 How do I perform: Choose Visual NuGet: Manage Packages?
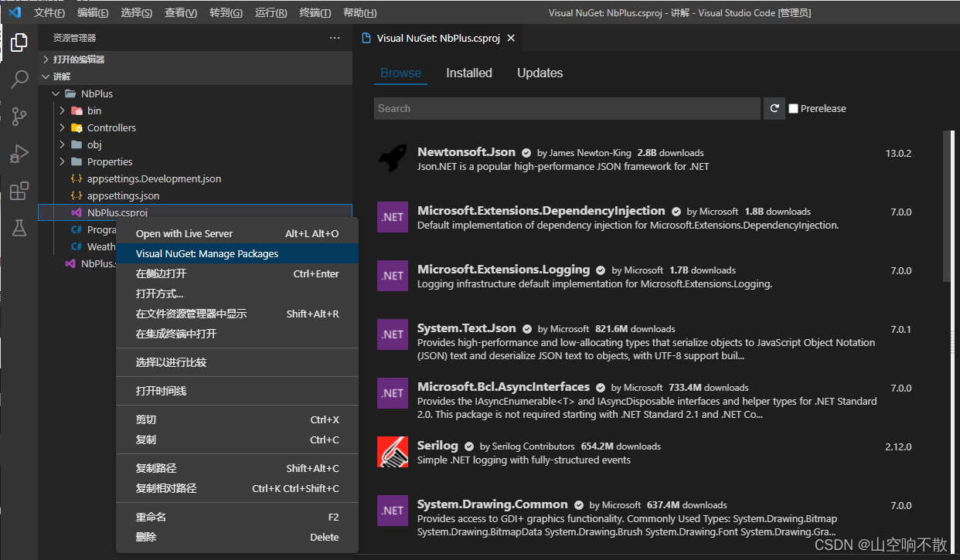click(x=237, y=253)
